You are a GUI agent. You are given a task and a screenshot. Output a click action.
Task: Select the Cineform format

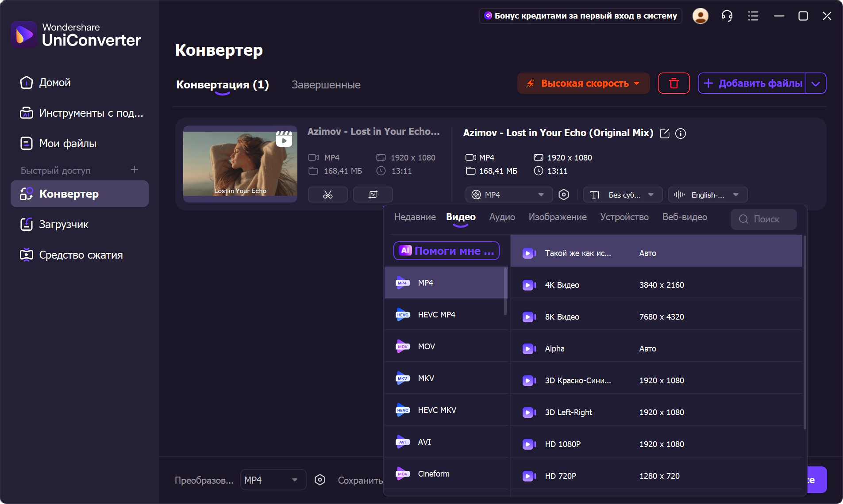click(x=445, y=473)
